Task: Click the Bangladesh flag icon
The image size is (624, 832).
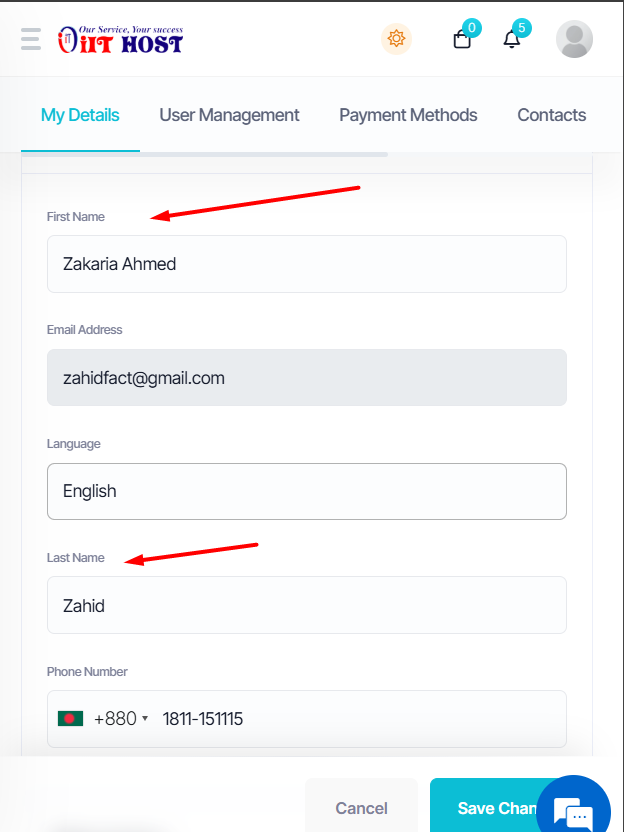Action: click(71, 718)
